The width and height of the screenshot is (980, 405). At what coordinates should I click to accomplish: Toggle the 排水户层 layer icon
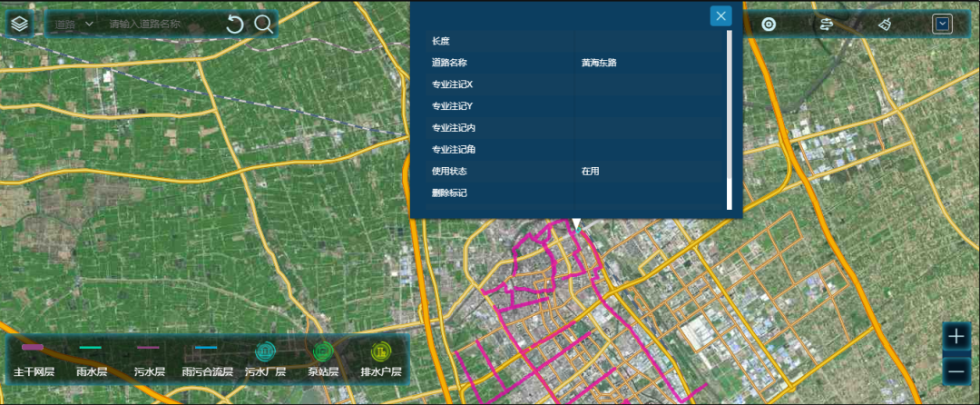coord(380,351)
